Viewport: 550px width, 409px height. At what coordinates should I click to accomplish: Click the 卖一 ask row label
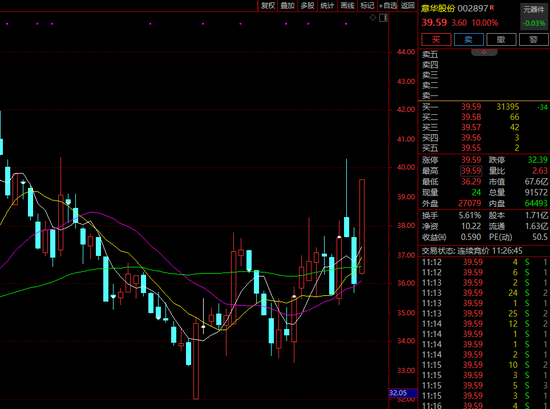430,95
